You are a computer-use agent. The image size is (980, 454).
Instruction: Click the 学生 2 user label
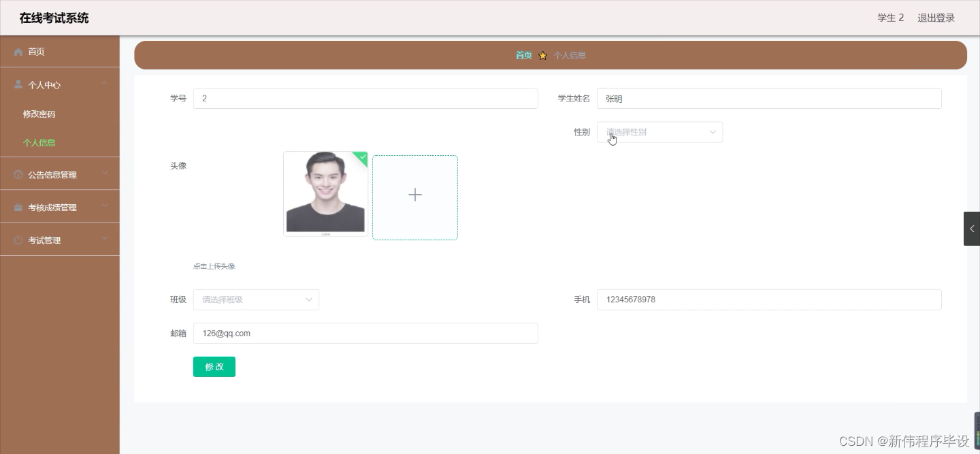point(891,18)
